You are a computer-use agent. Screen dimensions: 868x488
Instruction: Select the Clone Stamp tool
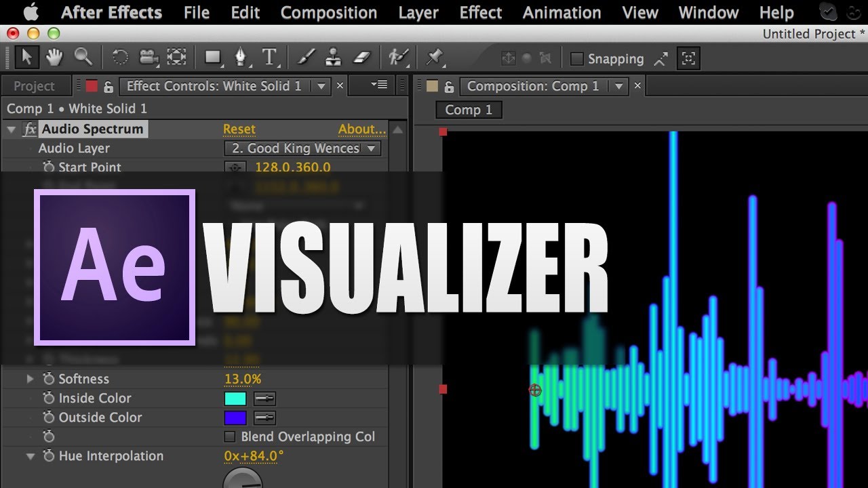coord(333,58)
